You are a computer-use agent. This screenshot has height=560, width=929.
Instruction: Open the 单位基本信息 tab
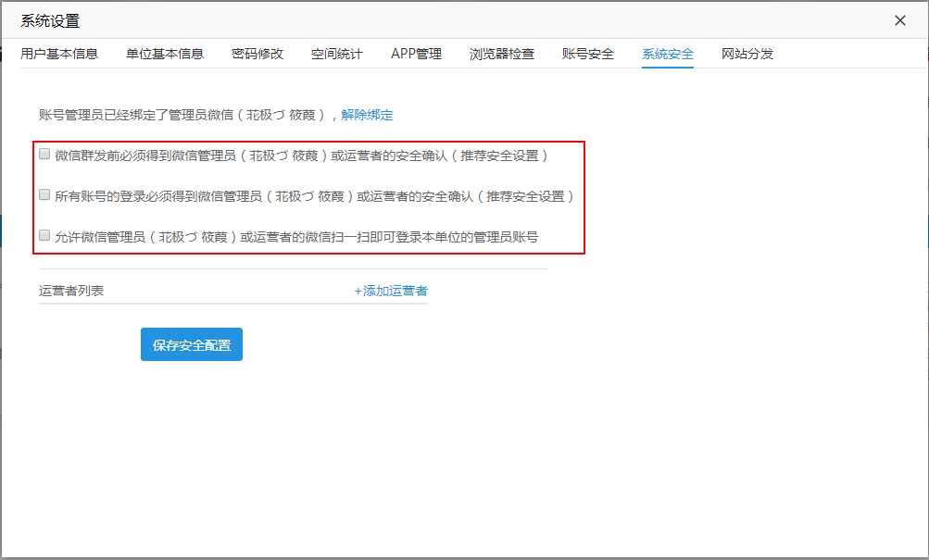165,54
